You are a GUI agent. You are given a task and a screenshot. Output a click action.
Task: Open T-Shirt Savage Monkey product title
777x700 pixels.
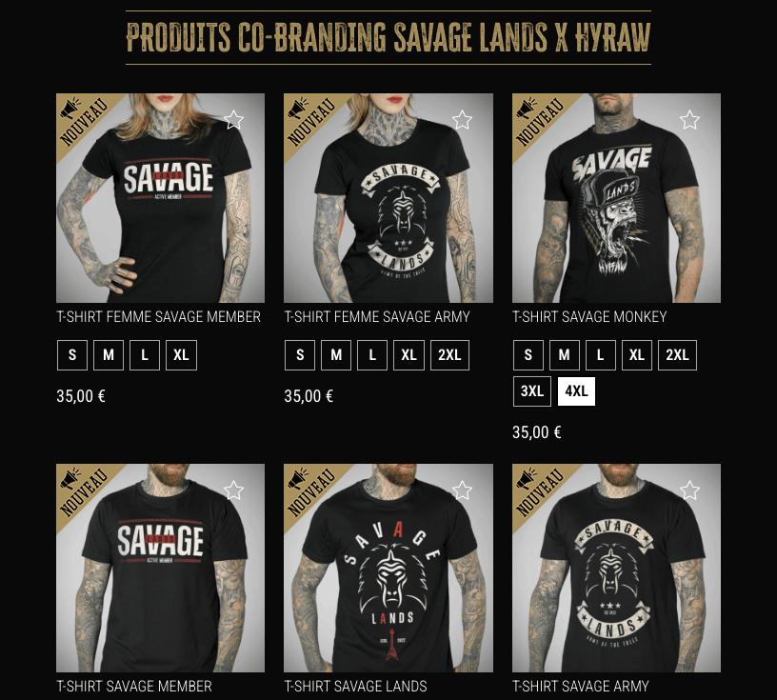coord(589,317)
